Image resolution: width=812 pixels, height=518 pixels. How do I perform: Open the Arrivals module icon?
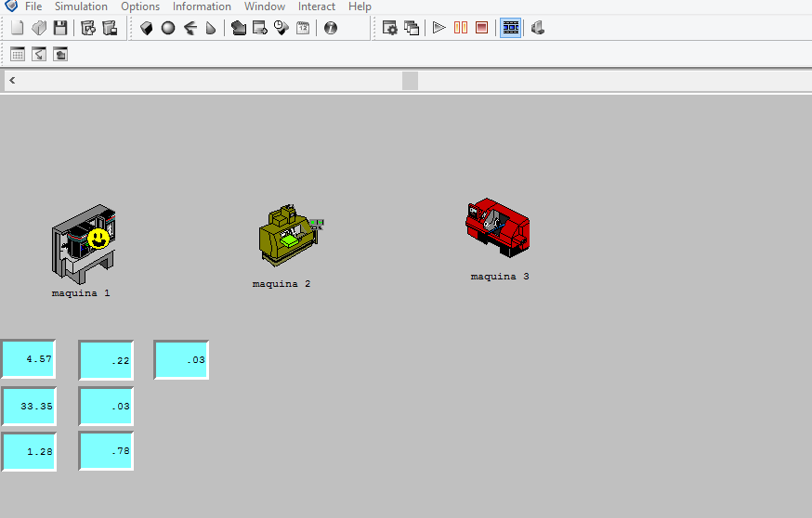click(x=260, y=28)
